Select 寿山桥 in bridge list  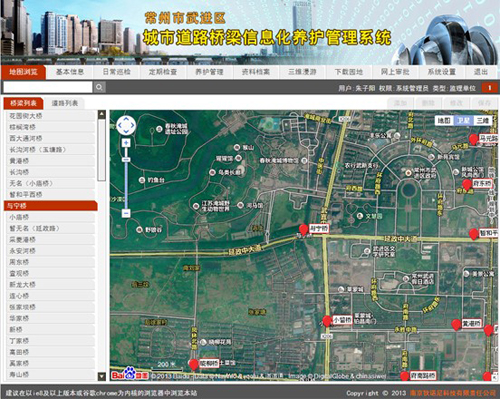click(51, 375)
